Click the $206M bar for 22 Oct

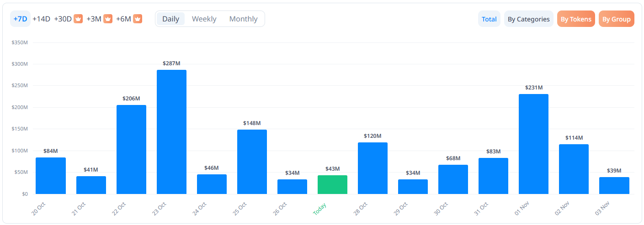pos(131,150)
